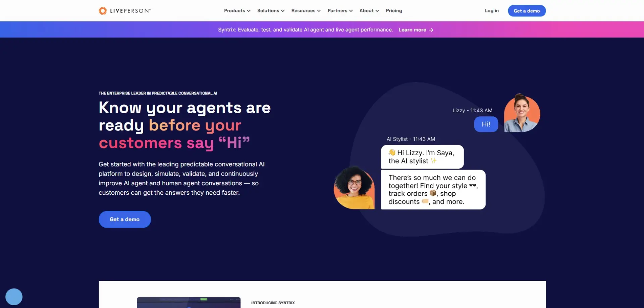The height and width of the screenshot is (308, 644).
Task: Click the 'INTRODUCING SYNTRIX' label
Action: 273,303
